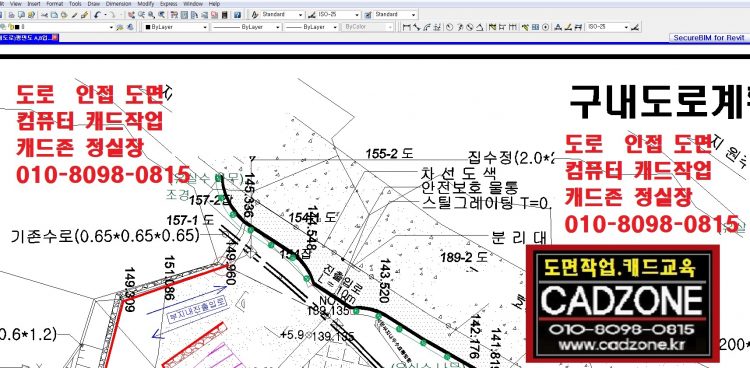
Task: Activate the Zoom Realtime tool
Action: (142, 15)
